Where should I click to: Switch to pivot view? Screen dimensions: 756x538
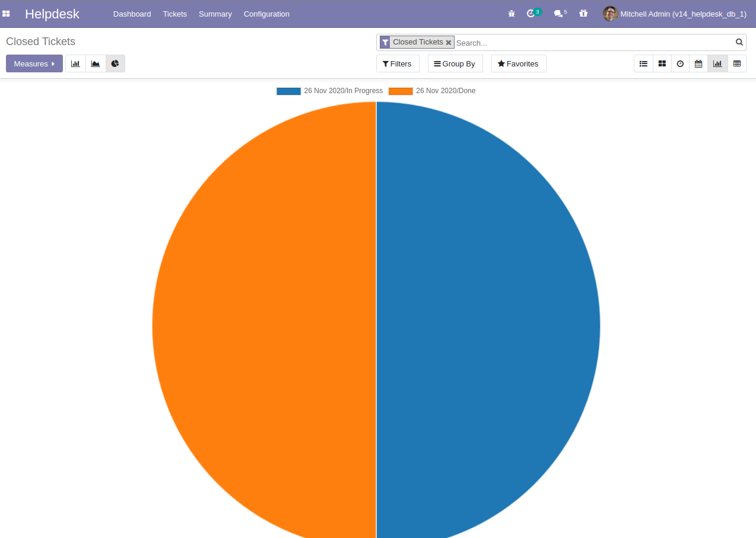point(737,63)
